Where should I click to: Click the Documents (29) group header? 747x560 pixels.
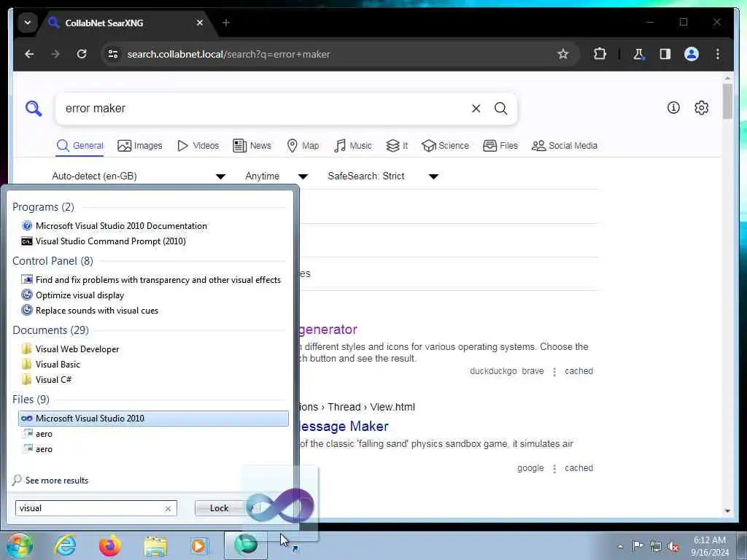(50, 330)
